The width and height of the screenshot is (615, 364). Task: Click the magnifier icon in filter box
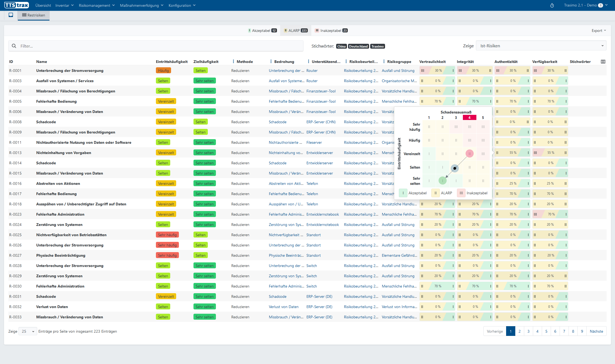(x=14, y=46)
